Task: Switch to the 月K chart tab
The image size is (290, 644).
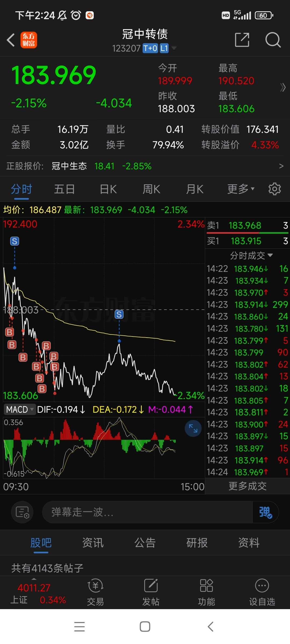Action: 195,189
